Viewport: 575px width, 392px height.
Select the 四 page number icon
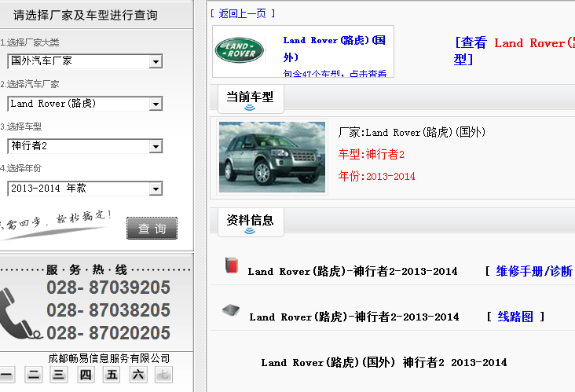[86, 375]
